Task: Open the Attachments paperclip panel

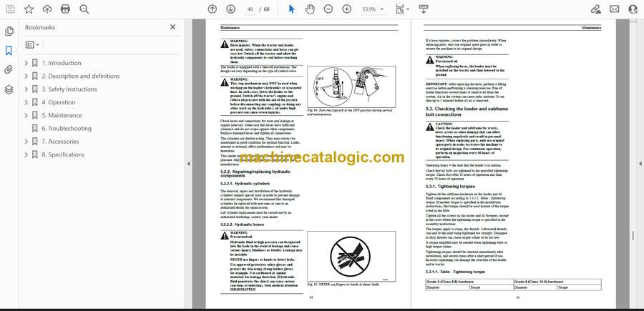Action: (x=9, y=70)
